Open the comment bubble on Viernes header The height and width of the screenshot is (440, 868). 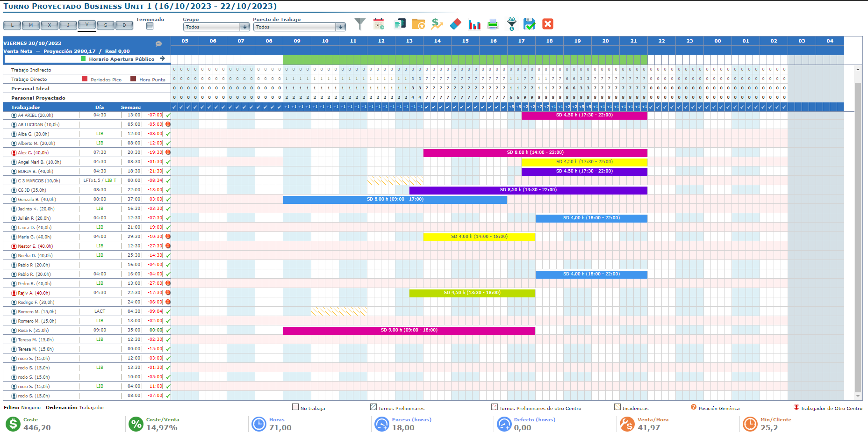point(158,43)
